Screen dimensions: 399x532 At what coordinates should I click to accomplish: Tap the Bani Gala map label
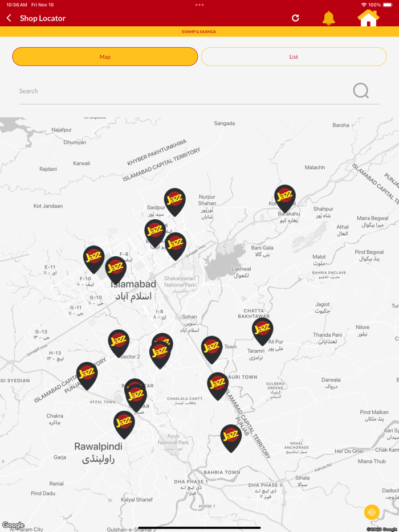click(262, 251)
